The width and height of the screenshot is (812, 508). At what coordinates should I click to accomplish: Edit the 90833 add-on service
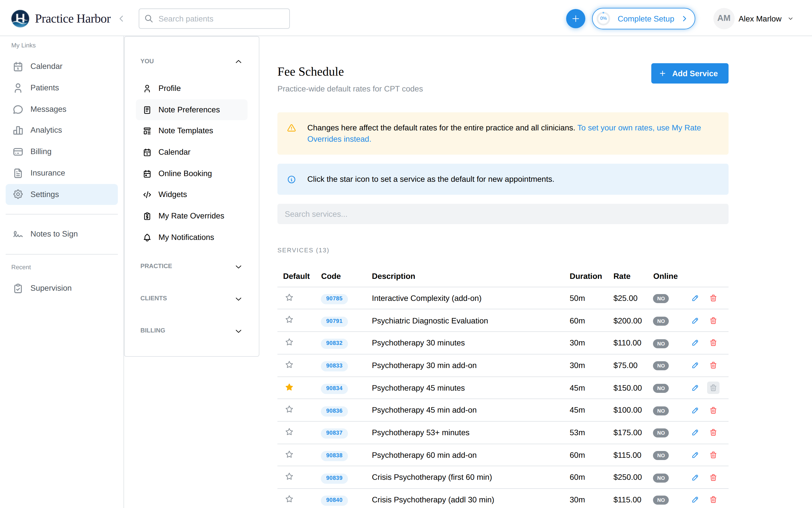point(695,365)
